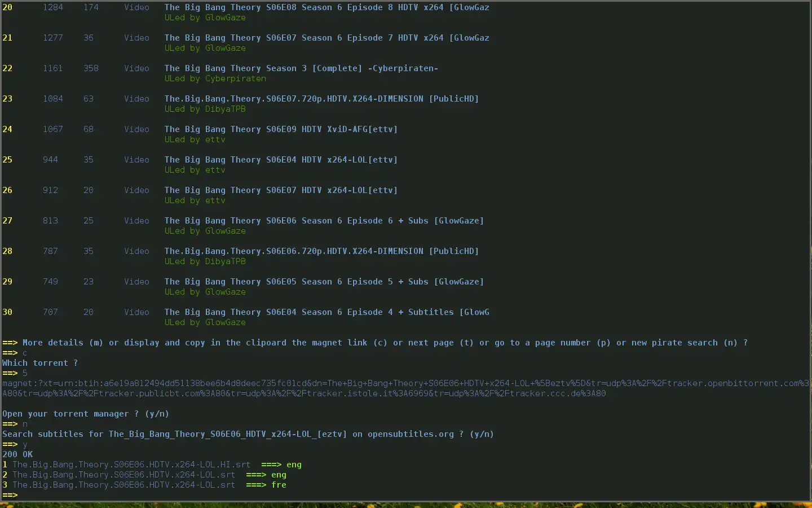Click the yellow row number 26
This screenshot has height=508, width=812.
[x=7, y=190]
